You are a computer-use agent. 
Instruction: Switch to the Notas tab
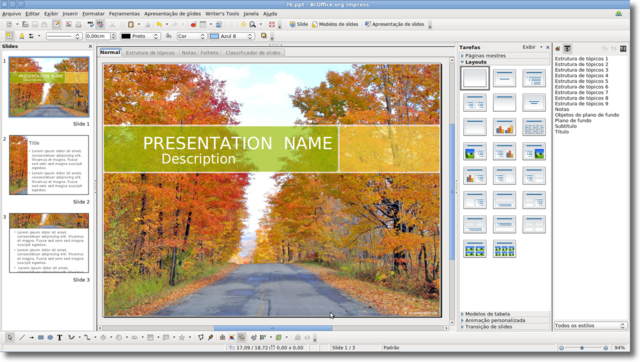tap(189, 53)
